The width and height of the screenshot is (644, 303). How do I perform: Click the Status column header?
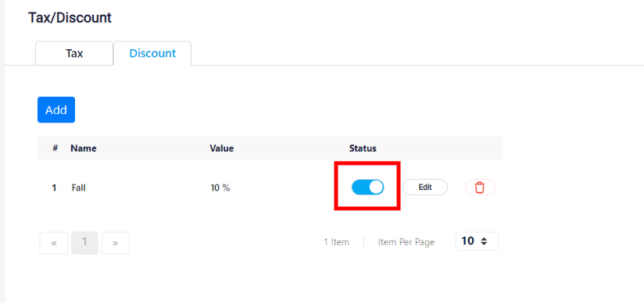click(x=363, y=148)
